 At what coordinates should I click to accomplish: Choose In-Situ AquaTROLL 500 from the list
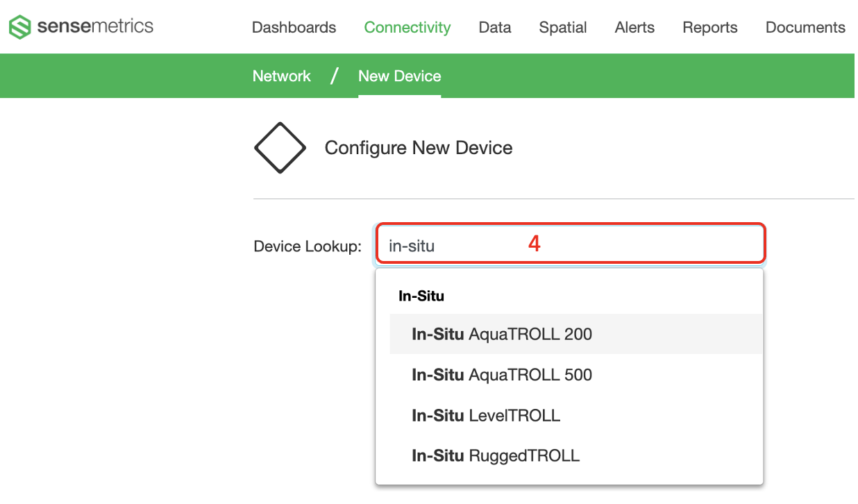pos(575,375)
